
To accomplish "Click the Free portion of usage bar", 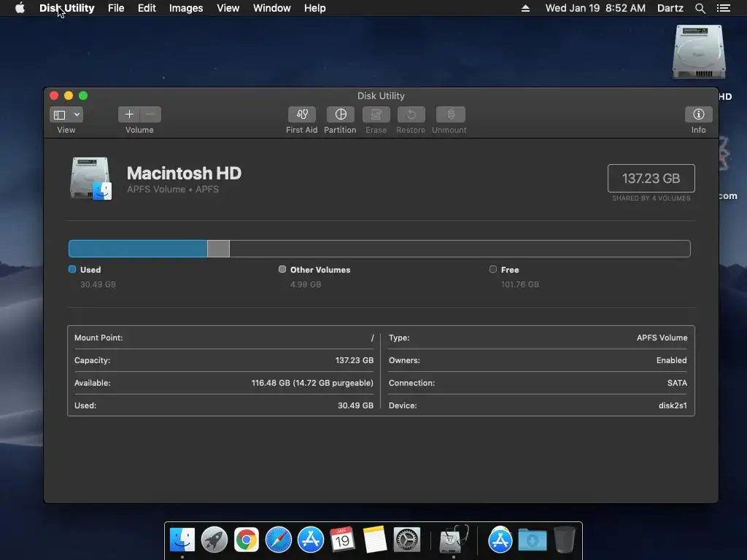I will tap(460, 249).
